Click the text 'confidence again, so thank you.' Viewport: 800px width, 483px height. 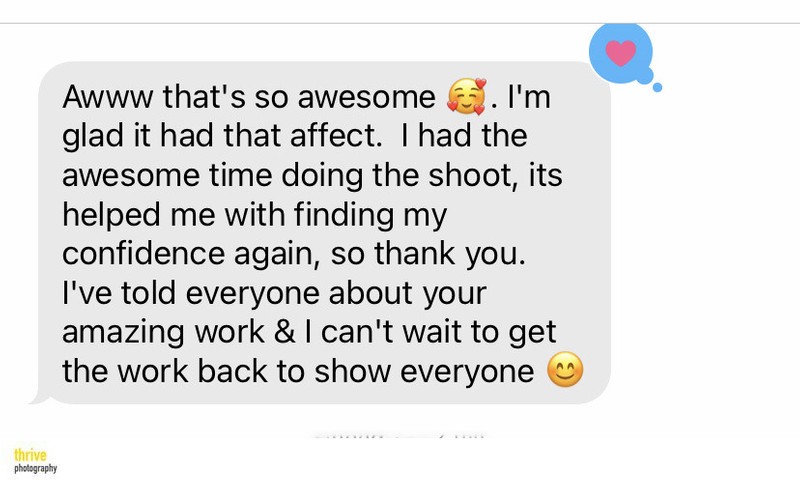pos(294,253)
